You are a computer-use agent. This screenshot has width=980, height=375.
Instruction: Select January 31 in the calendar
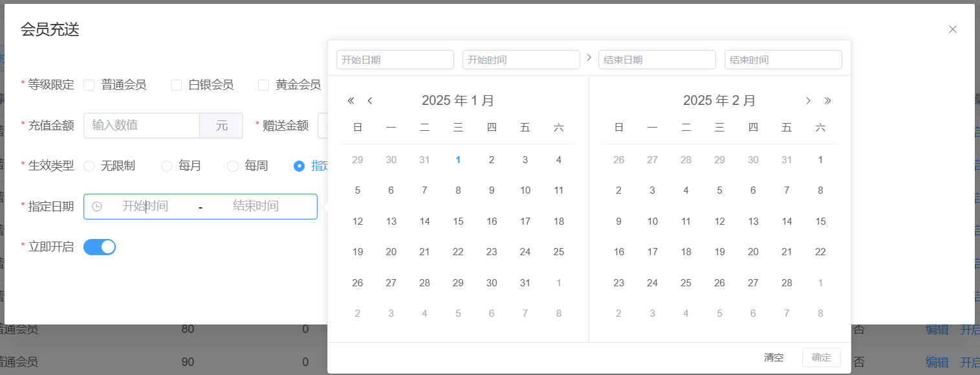(525, 283)
